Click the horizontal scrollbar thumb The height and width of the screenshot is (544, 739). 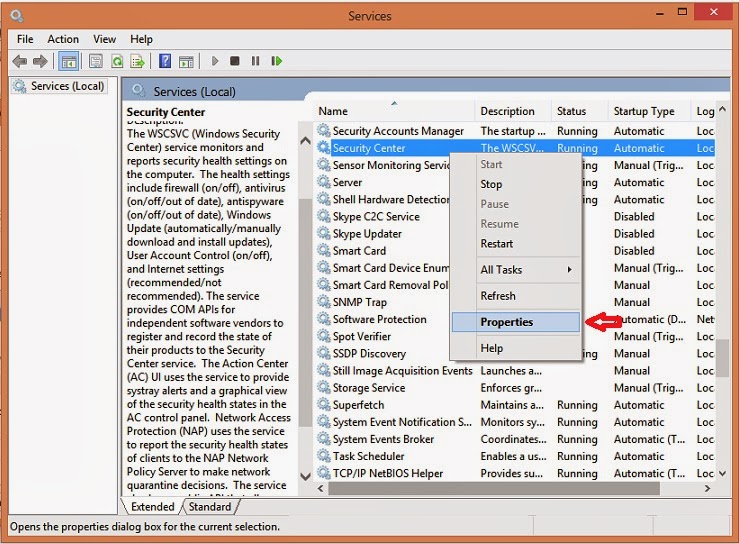(494, 488)
